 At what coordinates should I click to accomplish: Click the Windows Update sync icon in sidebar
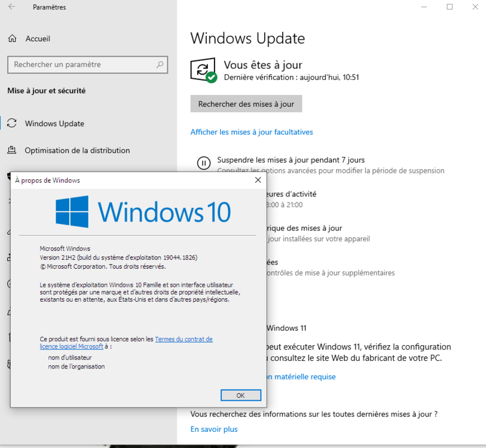click(x=11, y=124)
